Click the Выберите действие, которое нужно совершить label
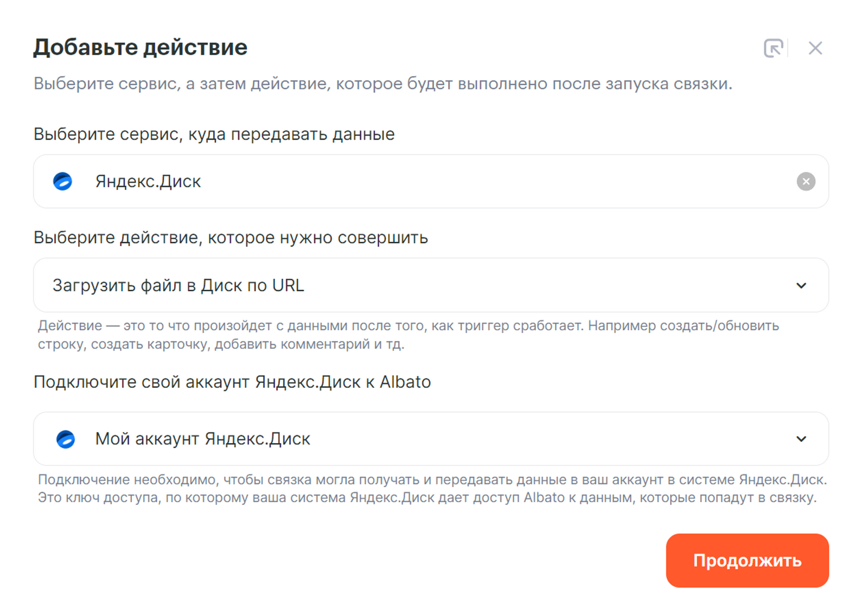 click(x=231, y=238)
